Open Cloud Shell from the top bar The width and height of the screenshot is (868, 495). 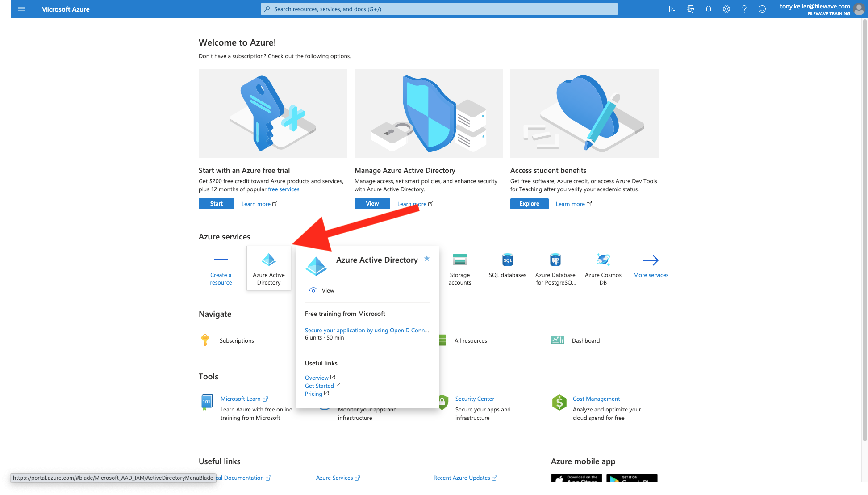673,9
